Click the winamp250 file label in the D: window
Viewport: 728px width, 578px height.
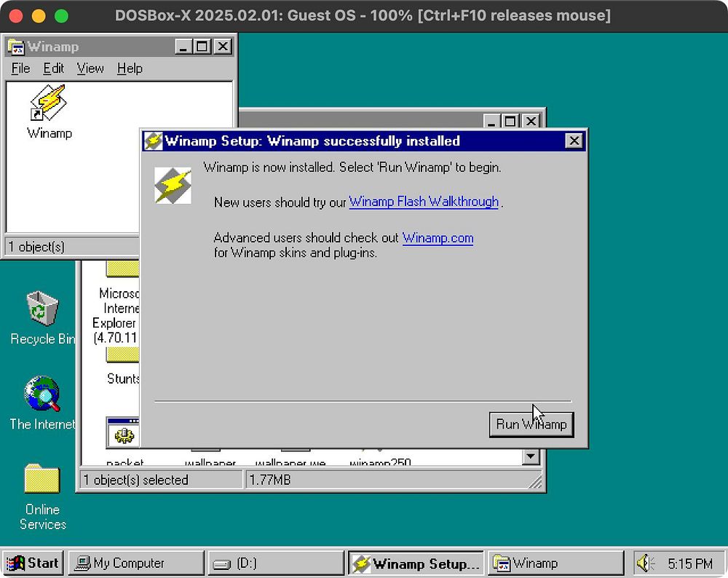click(380, 462)
